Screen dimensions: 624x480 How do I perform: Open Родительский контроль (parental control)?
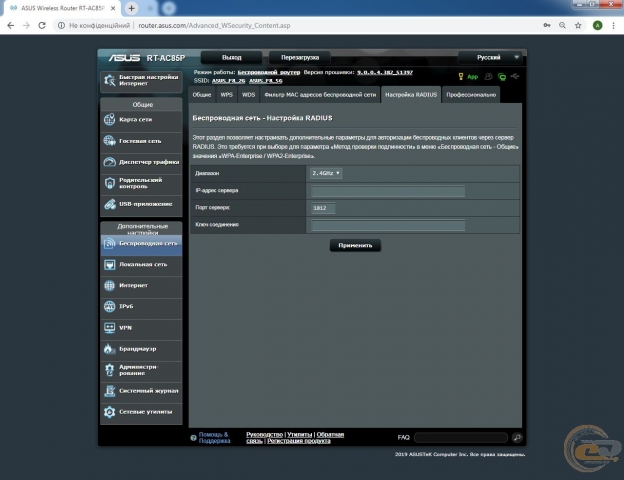140,183
